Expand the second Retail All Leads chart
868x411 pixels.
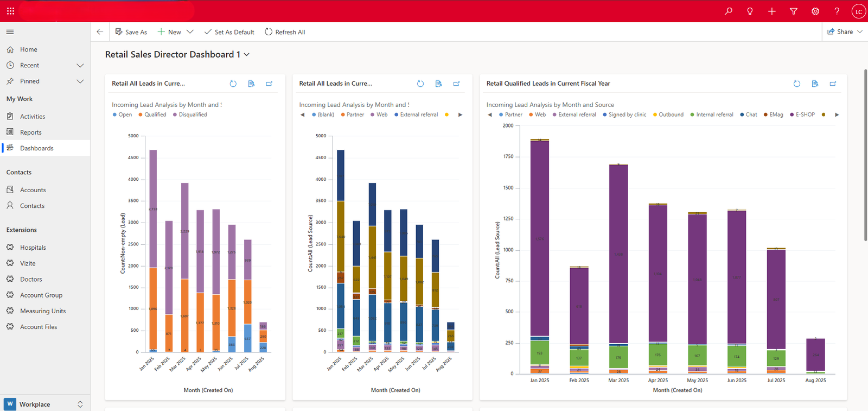(456, 84)
